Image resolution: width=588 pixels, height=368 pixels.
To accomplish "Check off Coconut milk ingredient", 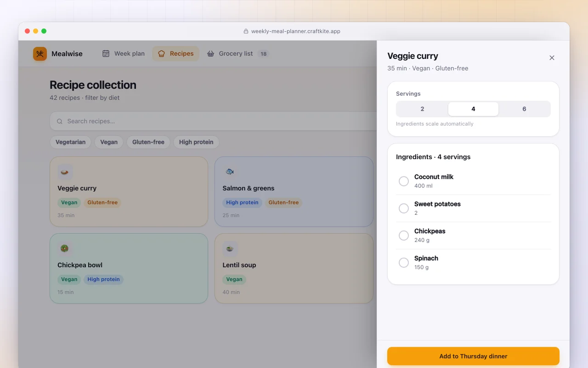I will pyautogui.click(x=404, y=181).
